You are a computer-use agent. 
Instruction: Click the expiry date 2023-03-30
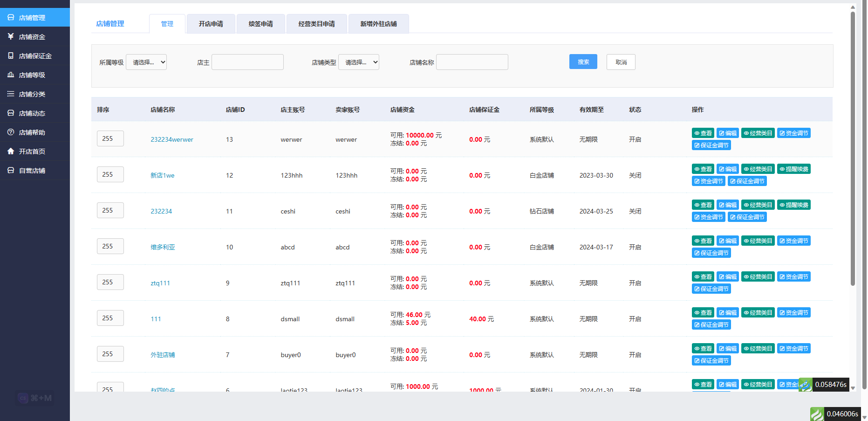(596, 175)
